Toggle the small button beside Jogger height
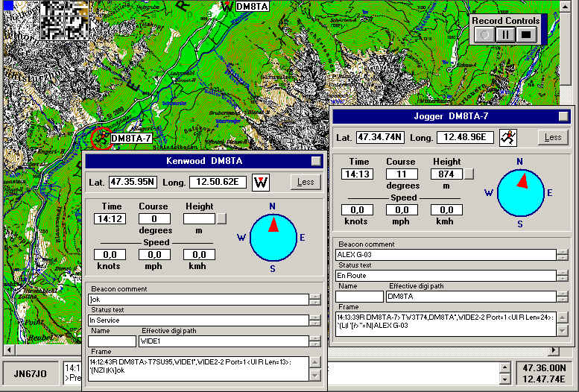This screenshot has width=579, height=392. 469,174
